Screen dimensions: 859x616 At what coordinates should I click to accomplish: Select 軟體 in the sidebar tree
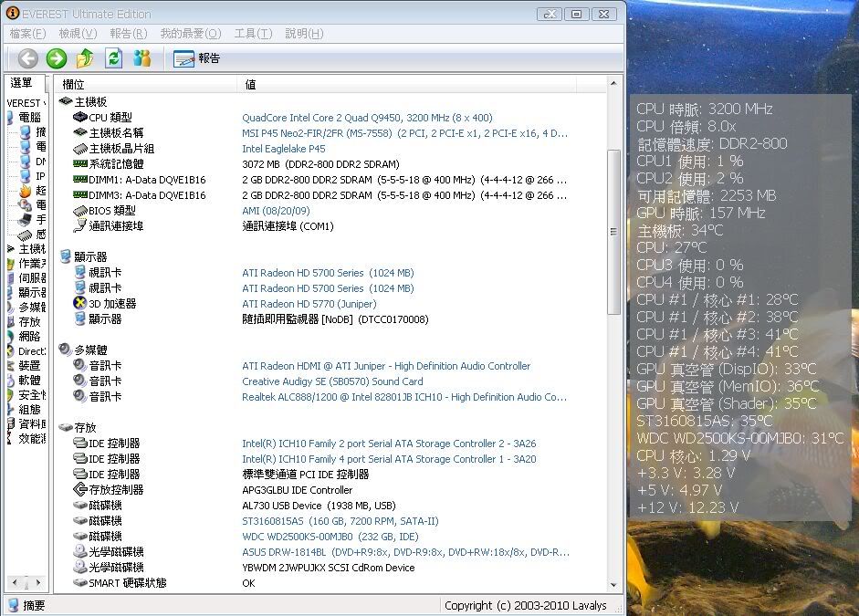pyautogui.click(x=29, y=380)
